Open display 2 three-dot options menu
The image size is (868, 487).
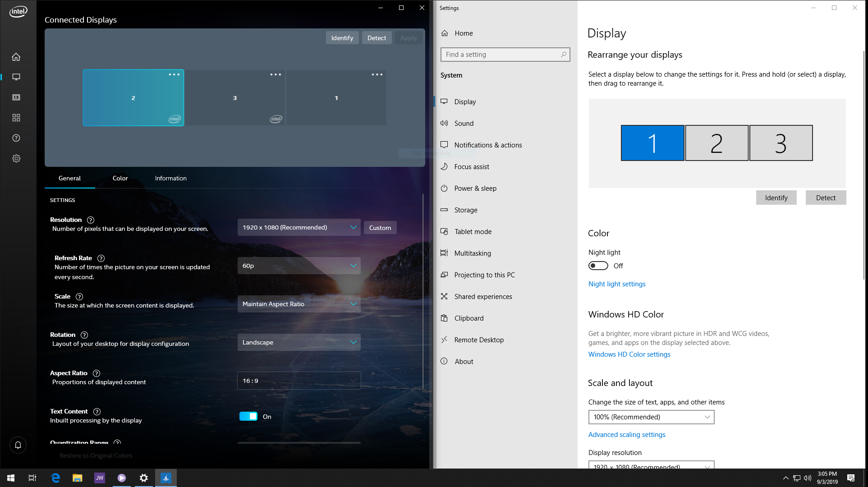(x=174, y=74)
